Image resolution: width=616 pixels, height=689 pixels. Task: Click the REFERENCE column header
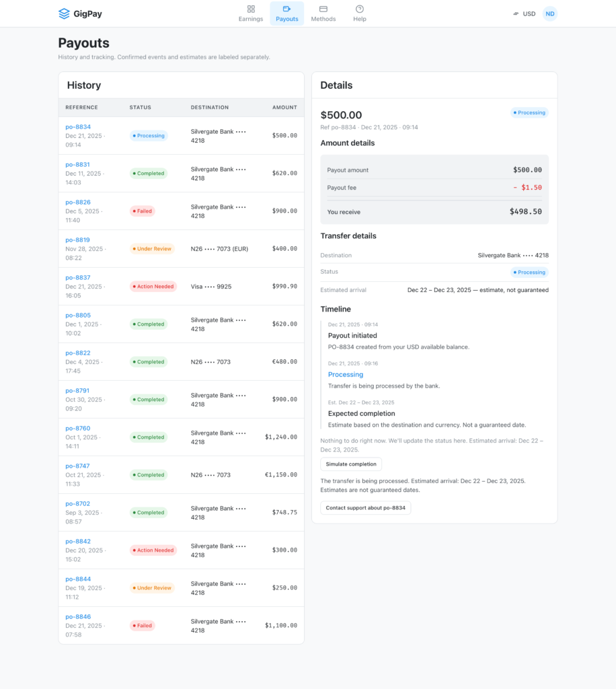pos(81,108)
